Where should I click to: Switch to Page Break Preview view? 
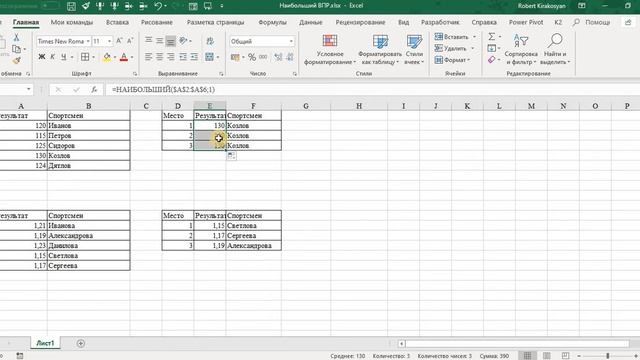[x=565, y=356]
